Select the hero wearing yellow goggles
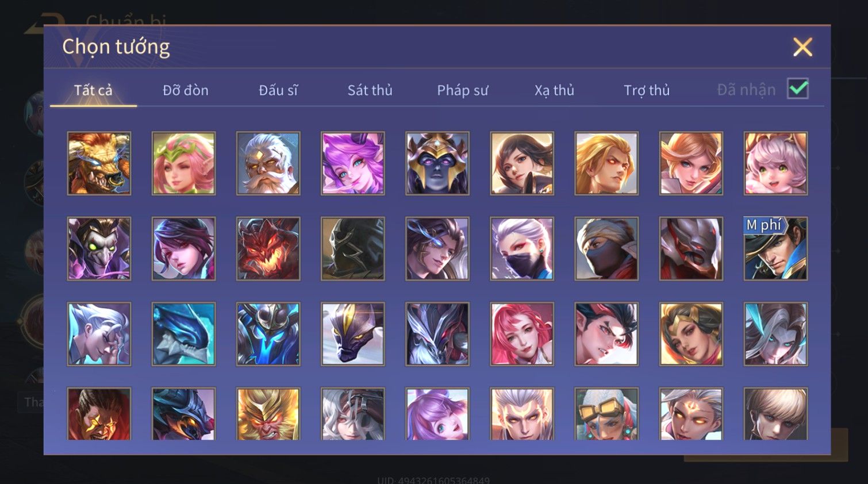 tap(606, 414)
